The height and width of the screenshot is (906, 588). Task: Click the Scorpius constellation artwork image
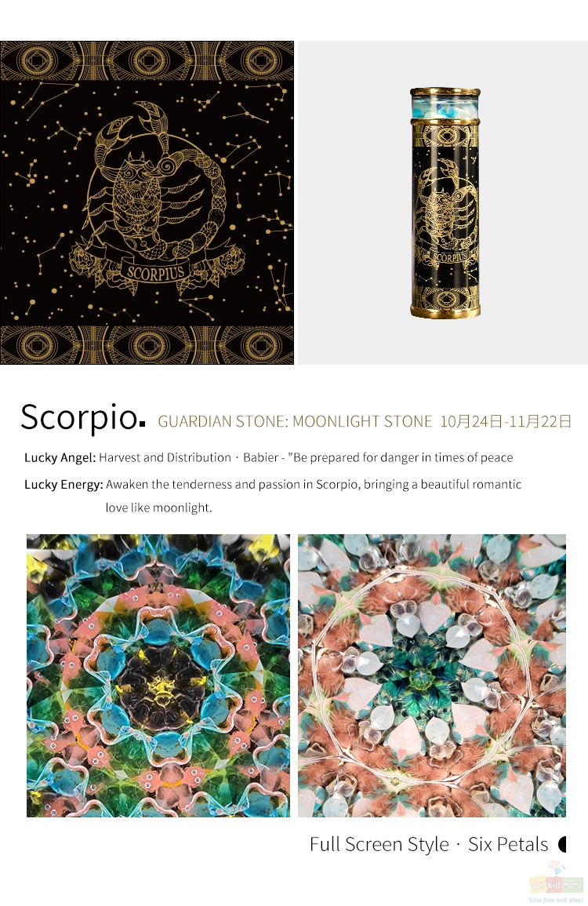coord(147,202)
